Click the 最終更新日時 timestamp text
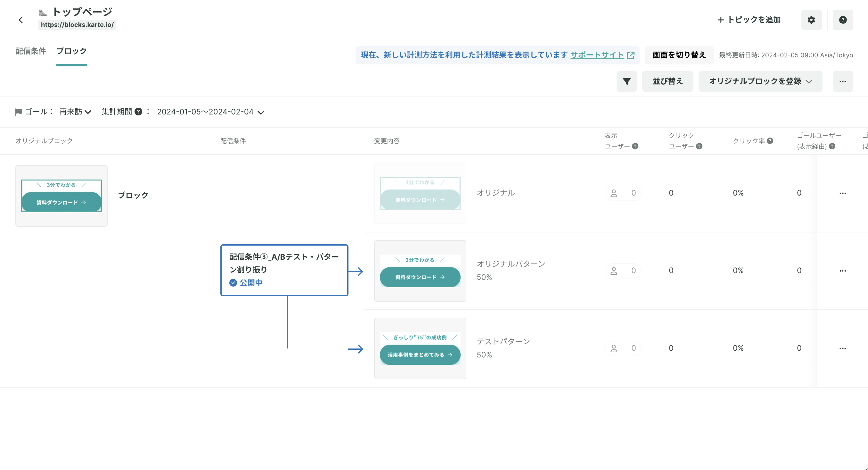Viewport: 868px width, 470px height. (x=786, y=55)
